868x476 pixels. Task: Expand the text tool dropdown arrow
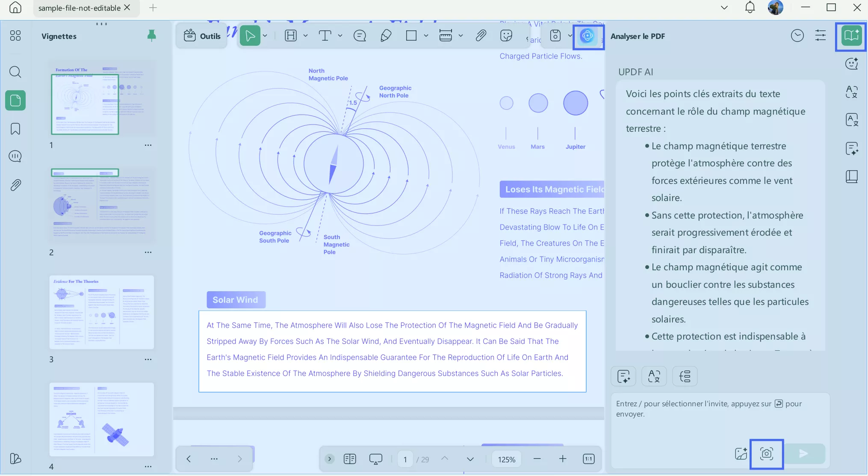(x=340, y=36)
